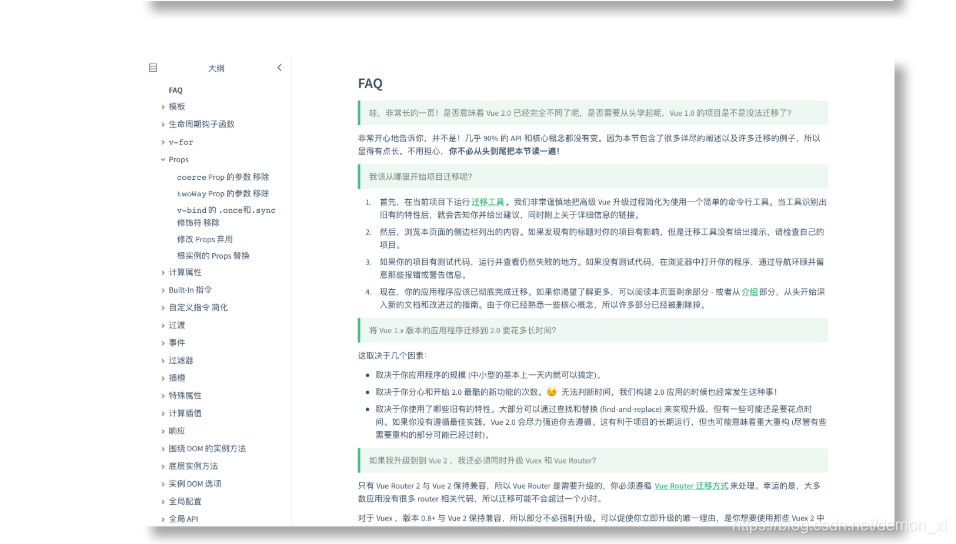This screenshot has width=956, height=544.
Task: Select the 生命周期钩子函数 label
Action: [x=201, y=124]
